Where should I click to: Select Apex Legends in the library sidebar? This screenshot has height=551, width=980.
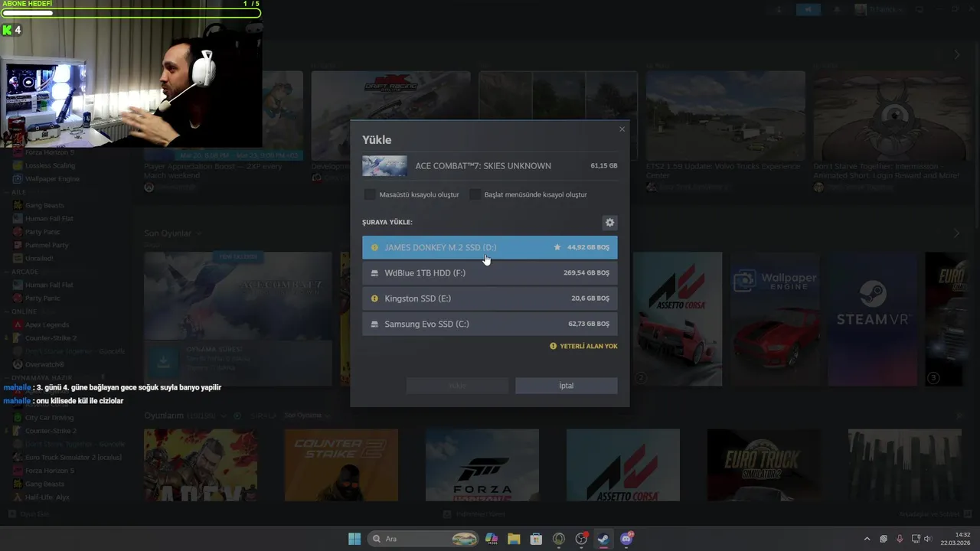click(x=47, y=324)
